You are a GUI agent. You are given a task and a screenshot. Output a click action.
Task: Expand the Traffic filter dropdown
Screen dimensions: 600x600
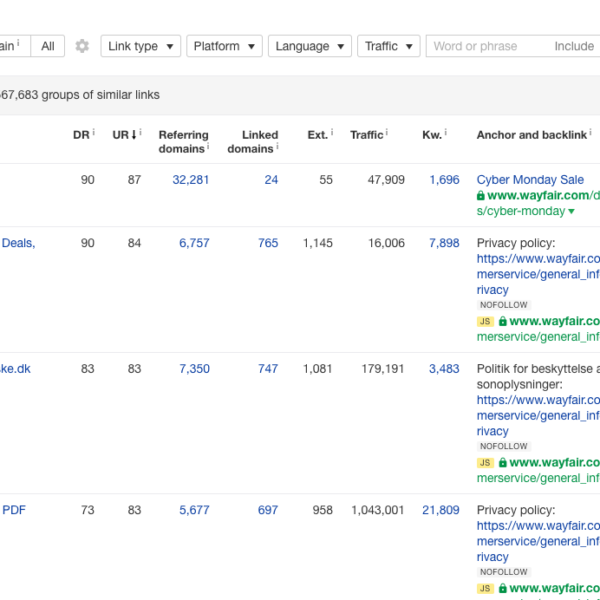coord(388,46)
